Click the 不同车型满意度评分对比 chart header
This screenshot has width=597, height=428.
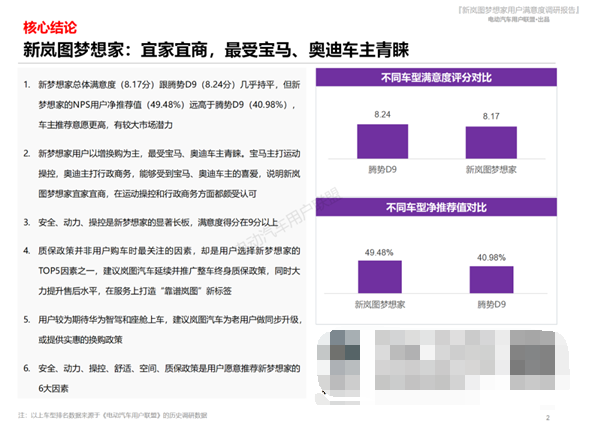coord(436,77)
